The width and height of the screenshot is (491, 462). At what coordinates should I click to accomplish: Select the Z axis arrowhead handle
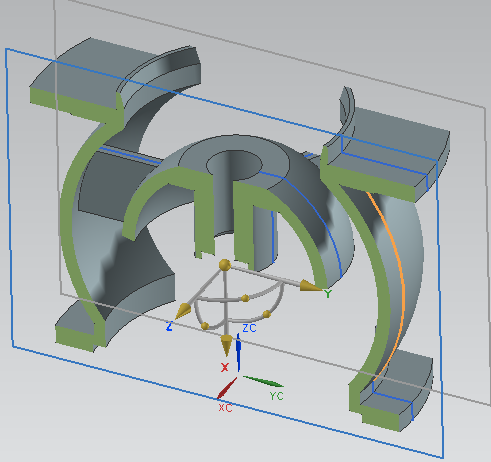coord(183,311)
